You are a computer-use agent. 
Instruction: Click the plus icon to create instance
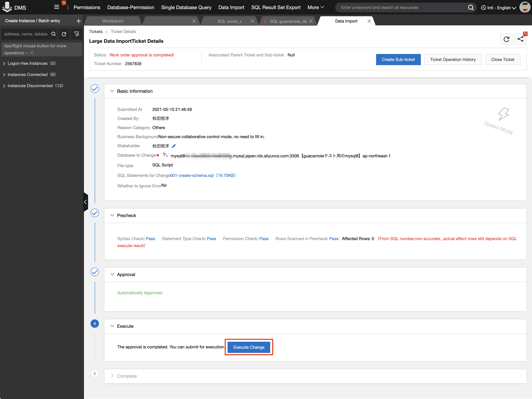[78, 21]
